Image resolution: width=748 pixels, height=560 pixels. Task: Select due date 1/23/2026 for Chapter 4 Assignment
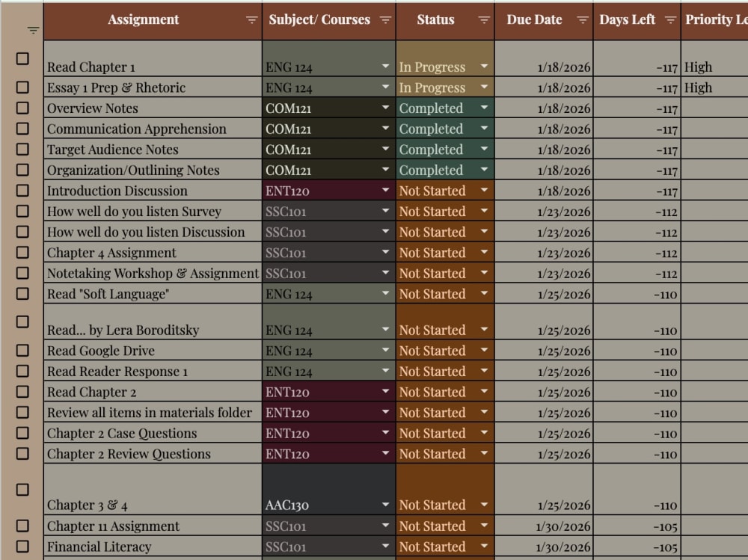544,252
